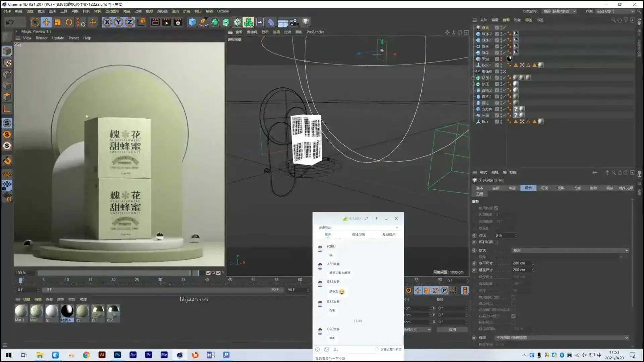
Task: Open the 形状 shape dropdown
Action: (570, 250)
